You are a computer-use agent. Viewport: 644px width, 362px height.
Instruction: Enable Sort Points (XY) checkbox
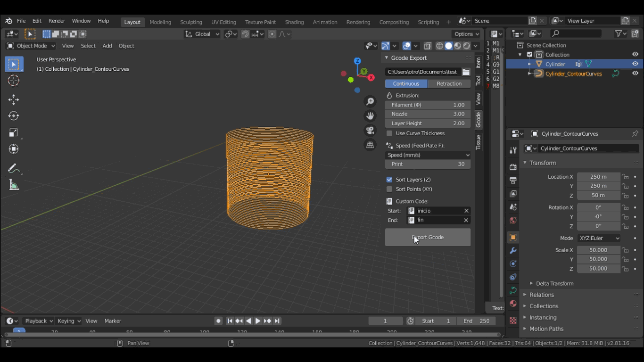pos(389,189)
